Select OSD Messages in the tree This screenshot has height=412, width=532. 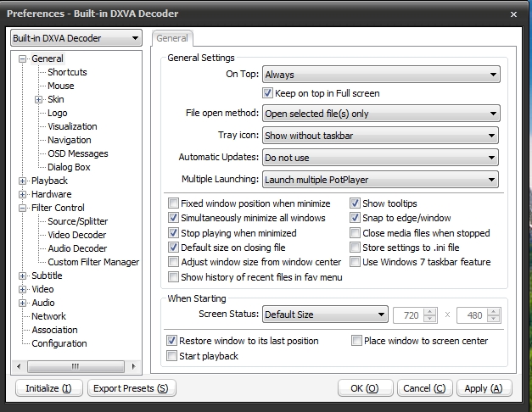pyautogui.click(x=78, y=153)
